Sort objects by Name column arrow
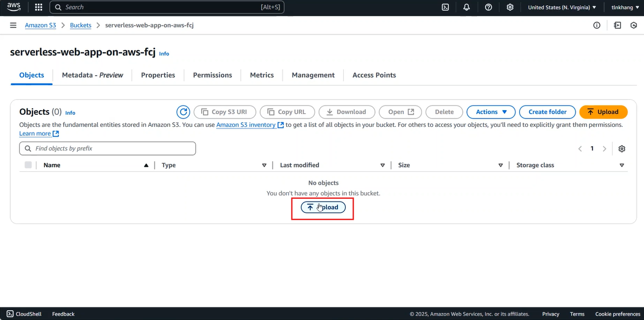This screenshot has width=644, height=320. pyautogui.click(x=146, y=165)
